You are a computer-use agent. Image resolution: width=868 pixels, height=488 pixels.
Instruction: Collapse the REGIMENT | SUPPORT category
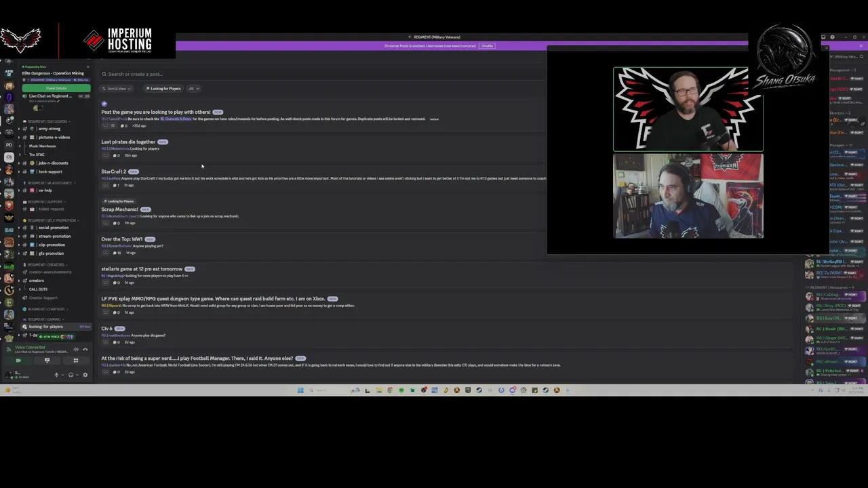(x=45, y=202)
